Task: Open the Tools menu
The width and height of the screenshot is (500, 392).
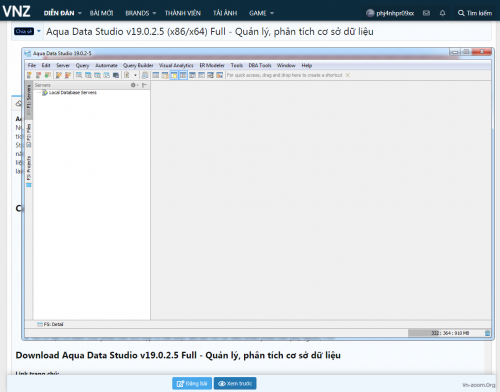Action: pos(237,65)
